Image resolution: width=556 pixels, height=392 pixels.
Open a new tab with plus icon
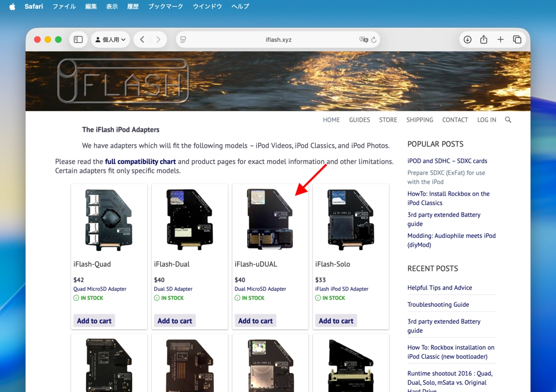[x=500, y=40]
